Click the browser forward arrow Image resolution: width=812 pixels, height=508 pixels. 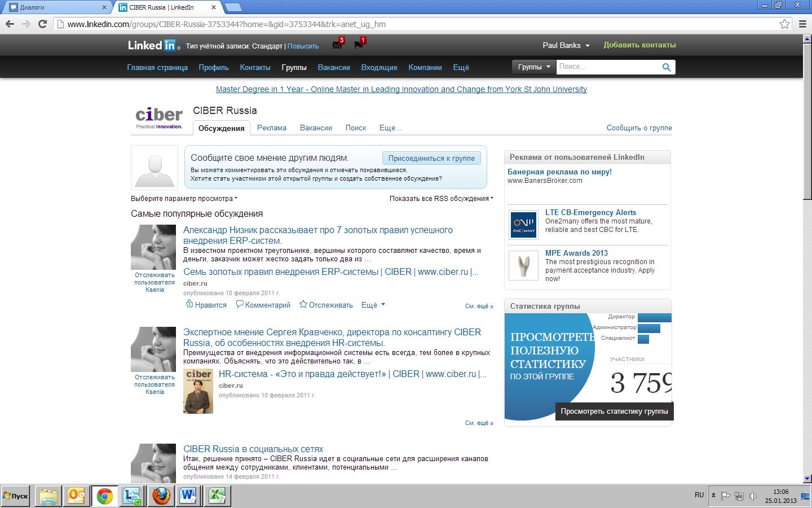[26, 24]
